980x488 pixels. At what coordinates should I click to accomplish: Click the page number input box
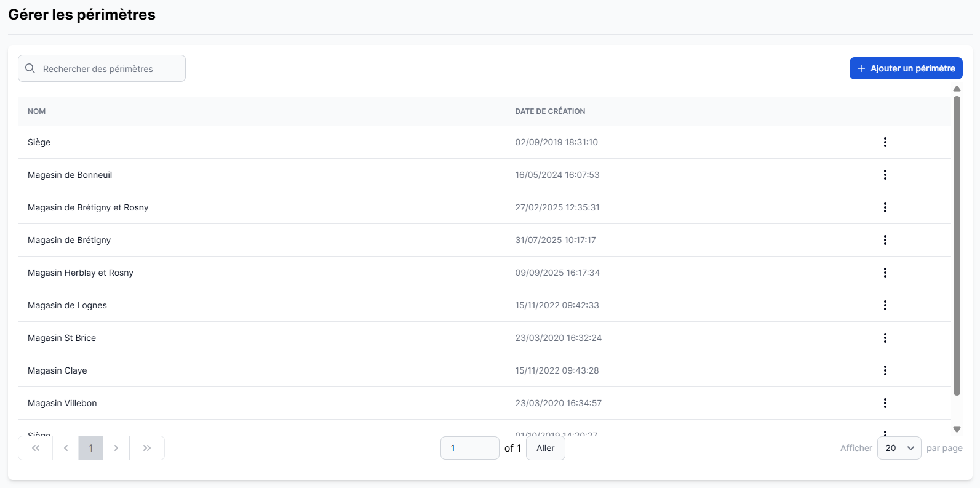[x=469, y=448]
